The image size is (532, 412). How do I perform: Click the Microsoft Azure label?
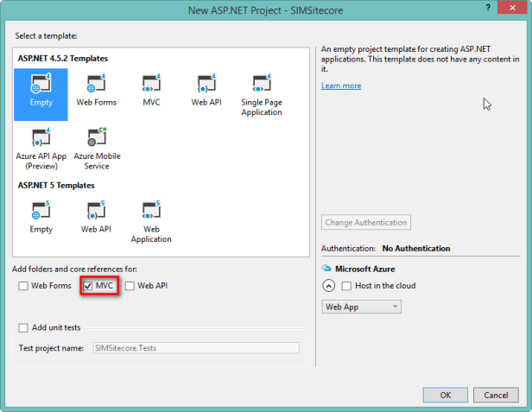click(x=365, y=269)
